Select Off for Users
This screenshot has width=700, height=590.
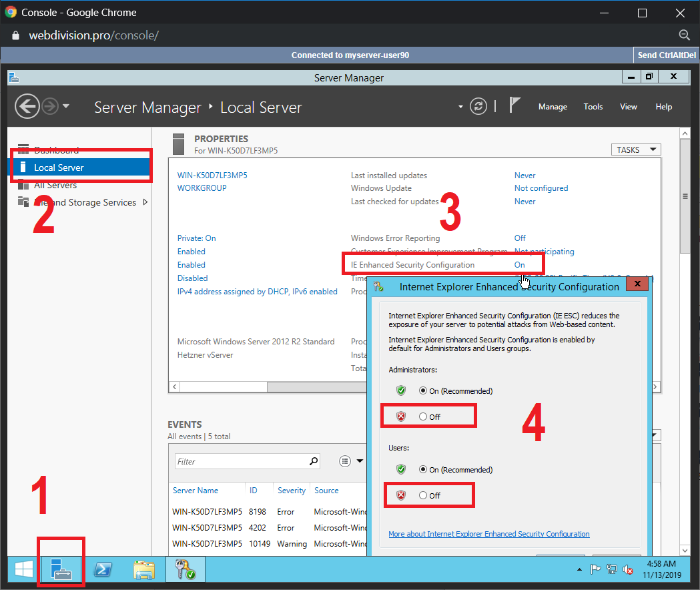423,495
